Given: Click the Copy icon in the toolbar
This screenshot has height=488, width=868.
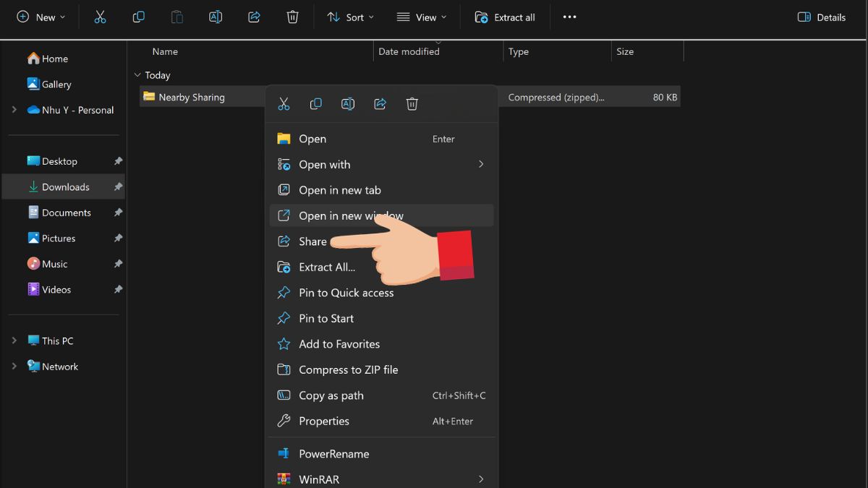Looking at the screenshot, I should [138, 17].
